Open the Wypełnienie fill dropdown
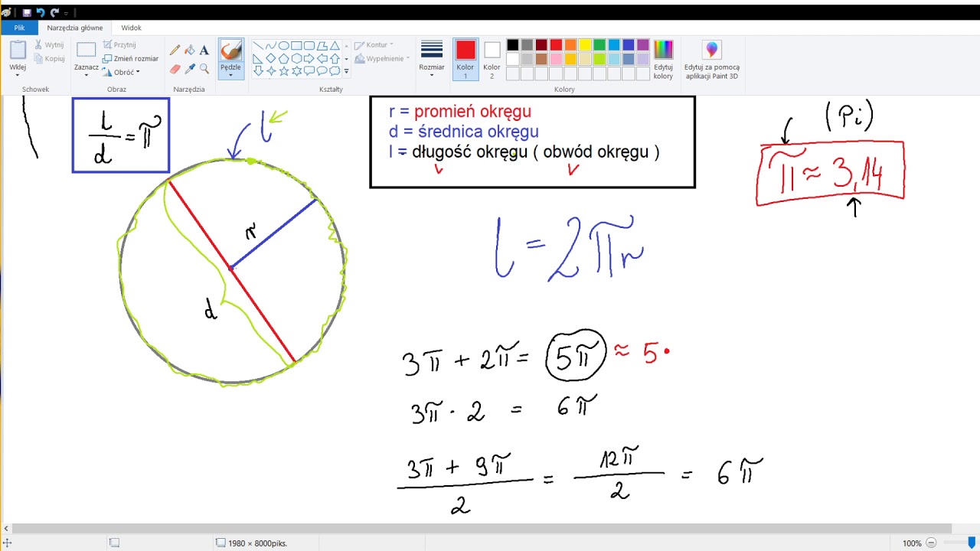 pos(382,58)
